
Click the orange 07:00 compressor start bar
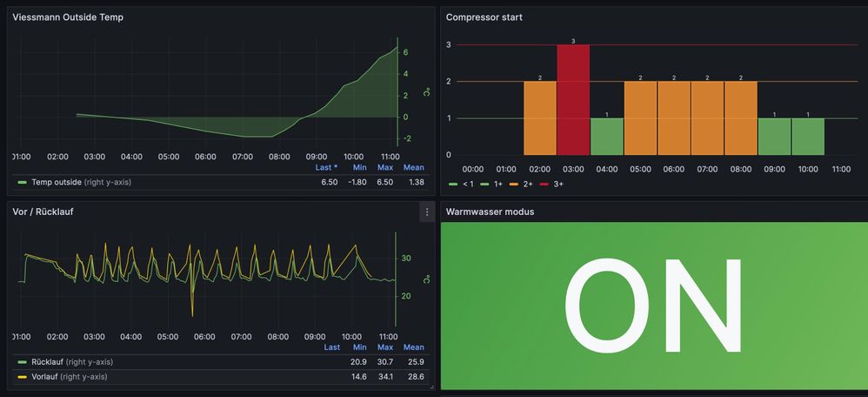(x=707, y=118)
